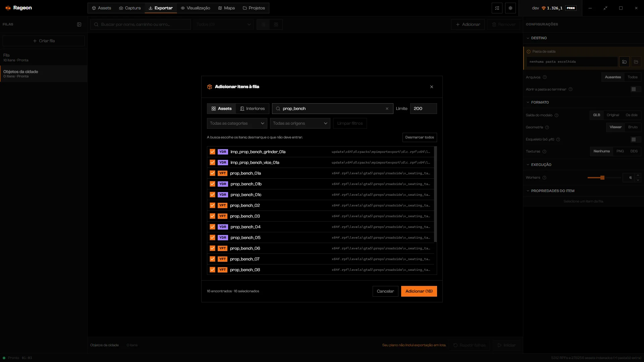Click the package icon in the dialog header
644x362 pixels.
210,87
